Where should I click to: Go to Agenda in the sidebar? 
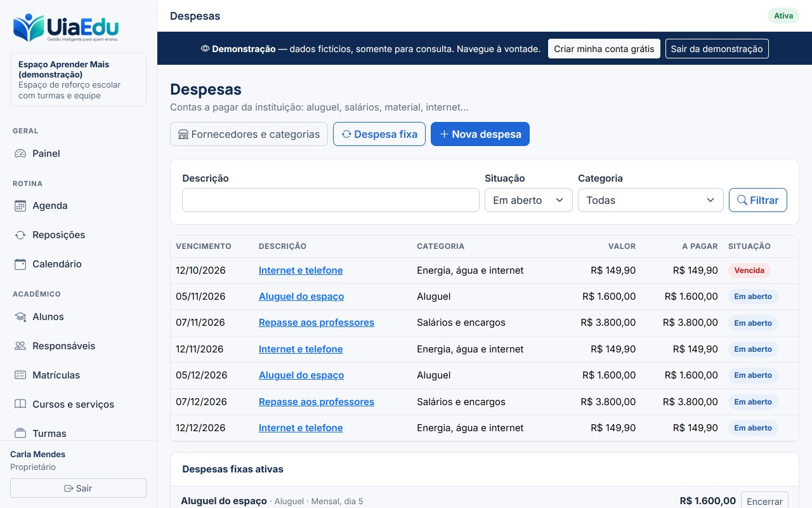tap(79, 206)
